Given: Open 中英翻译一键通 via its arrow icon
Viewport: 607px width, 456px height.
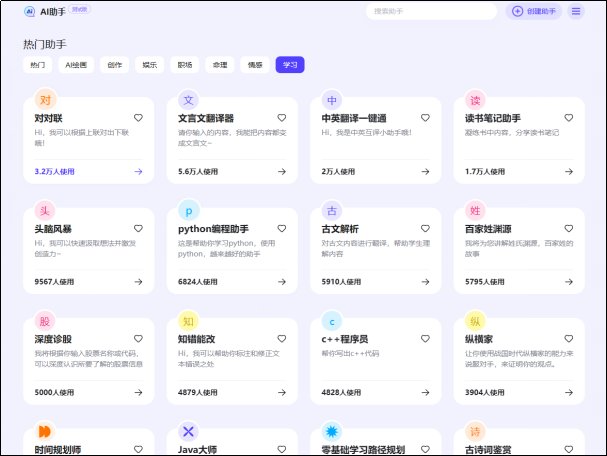Looking at the screenshot, I should coord(425,171).
